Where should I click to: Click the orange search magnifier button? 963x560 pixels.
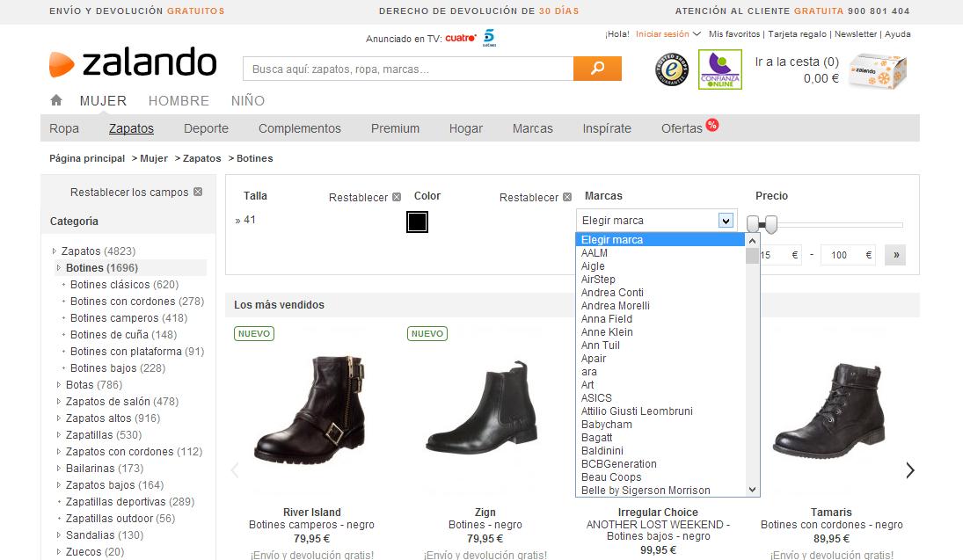click(x=597, y=69)
